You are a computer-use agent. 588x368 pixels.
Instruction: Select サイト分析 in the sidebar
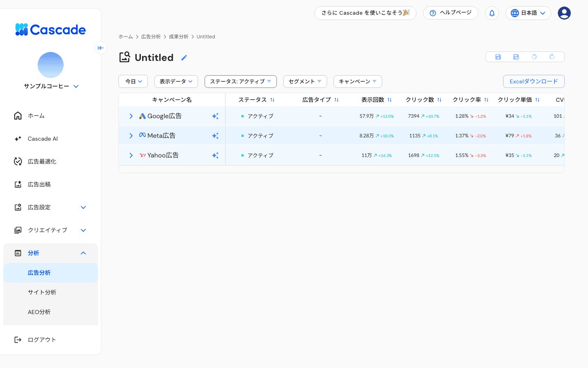tap(51, 292)
